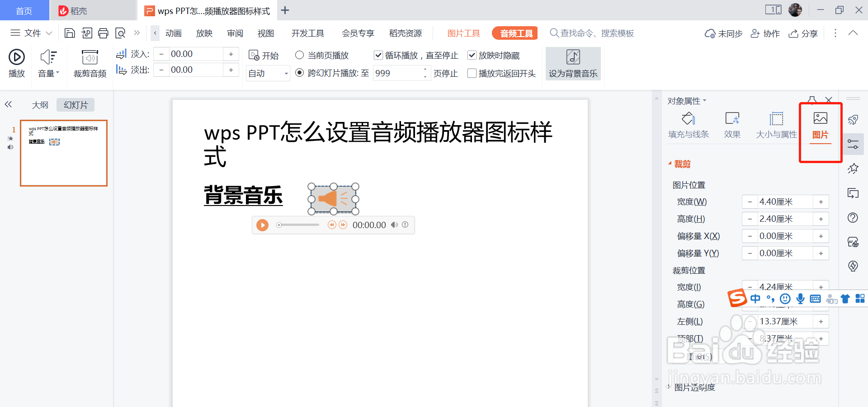Click the sliders properties icon in sidebar

(853, 144)
